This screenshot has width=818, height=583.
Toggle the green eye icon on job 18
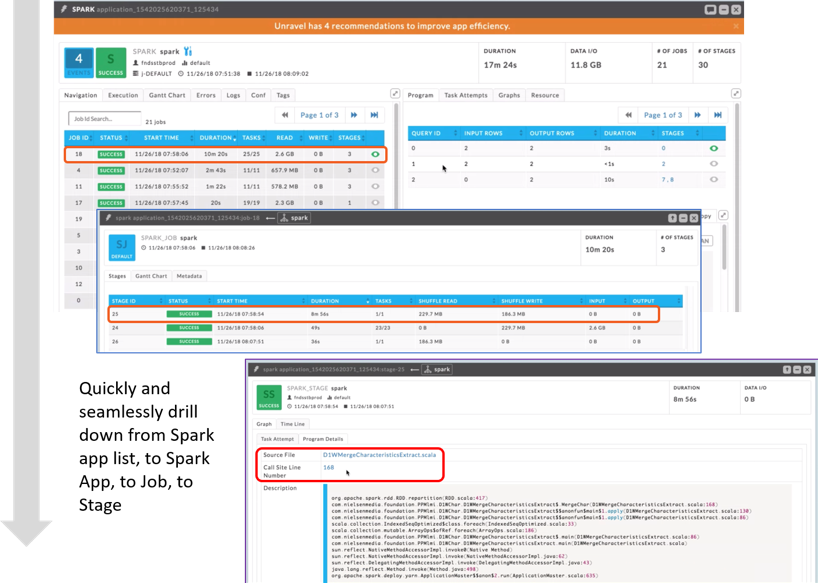point(375,154)
